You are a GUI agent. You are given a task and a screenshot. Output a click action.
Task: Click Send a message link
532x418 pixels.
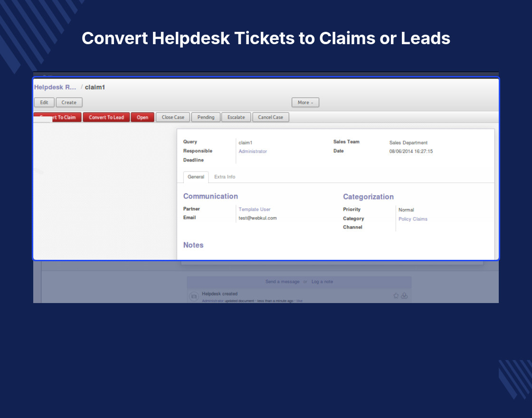(x=282, y=282)
